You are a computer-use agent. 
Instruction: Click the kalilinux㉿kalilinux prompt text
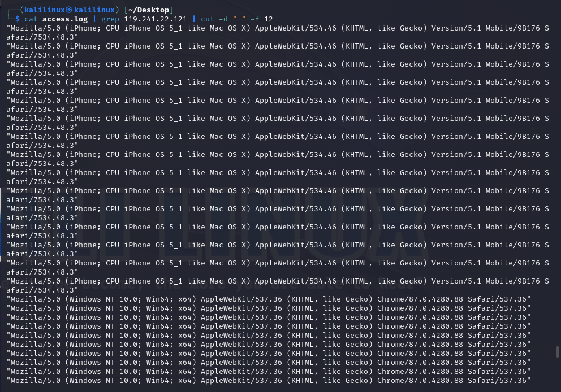(x=70, y=10)
